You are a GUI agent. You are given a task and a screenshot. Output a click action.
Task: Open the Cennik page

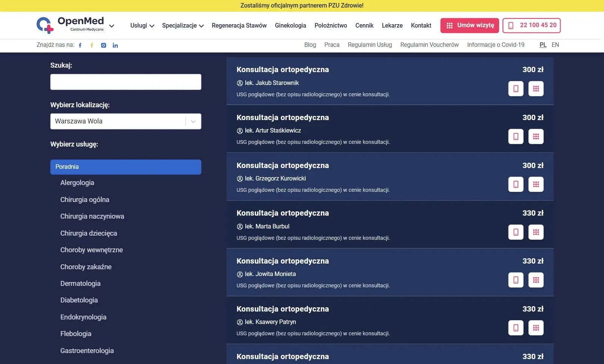[364, 26]
